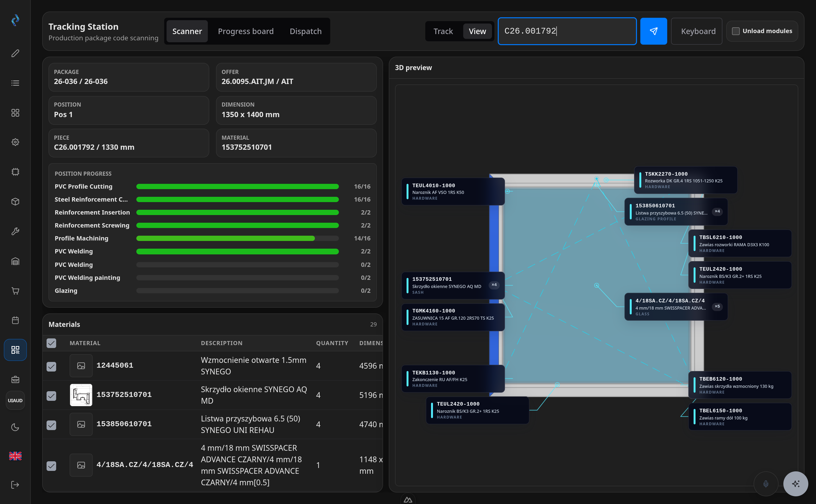Open the sparkle AI assistant button
Screen dimensions: 816x504
tap(795, 484)
